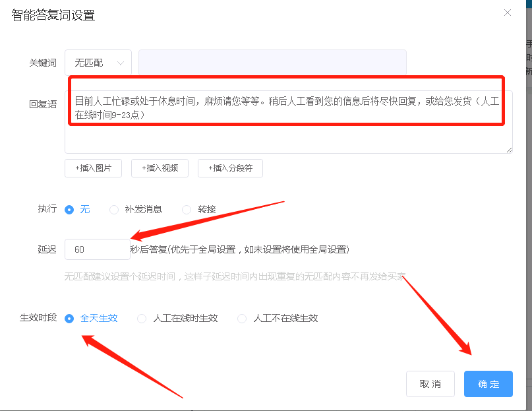Screen dimensions: 532x411
Task: Open the 无匹配 keyword dropdown
Action: pyautogui.click(x=98, y=63)
